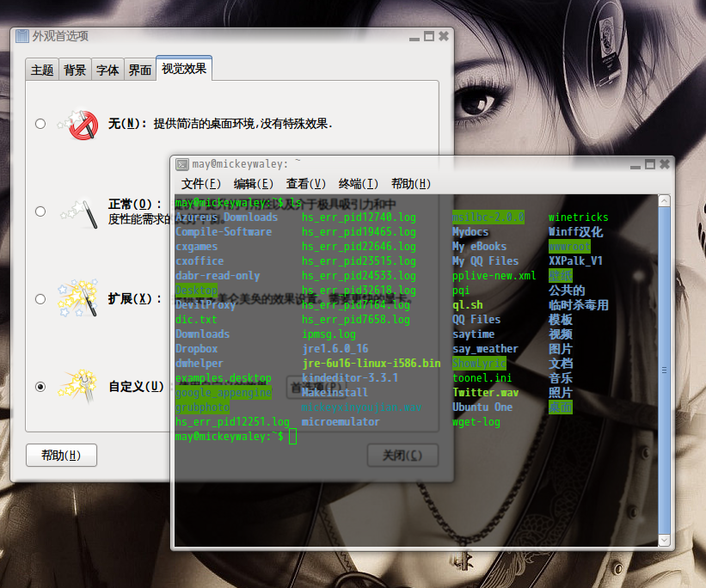Switch to the 主题 tab
This screenshot has width=706, height=588.
click(x=42, y=70)
